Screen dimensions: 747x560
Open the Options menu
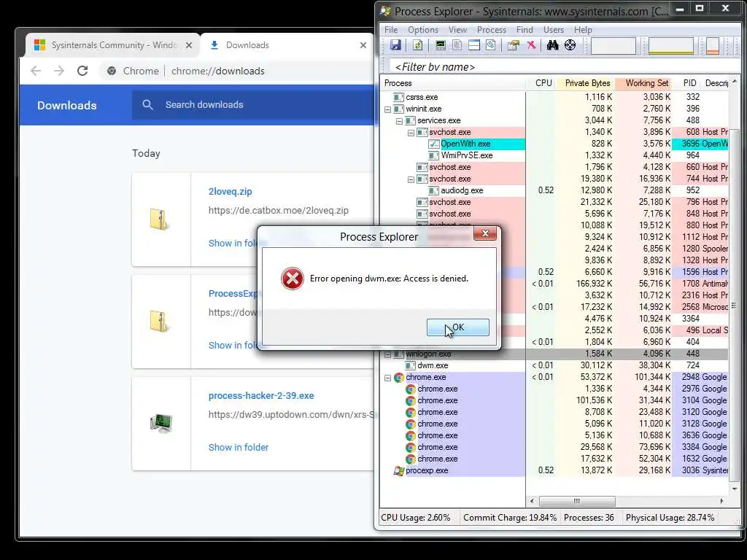click(x=423, y=29)
